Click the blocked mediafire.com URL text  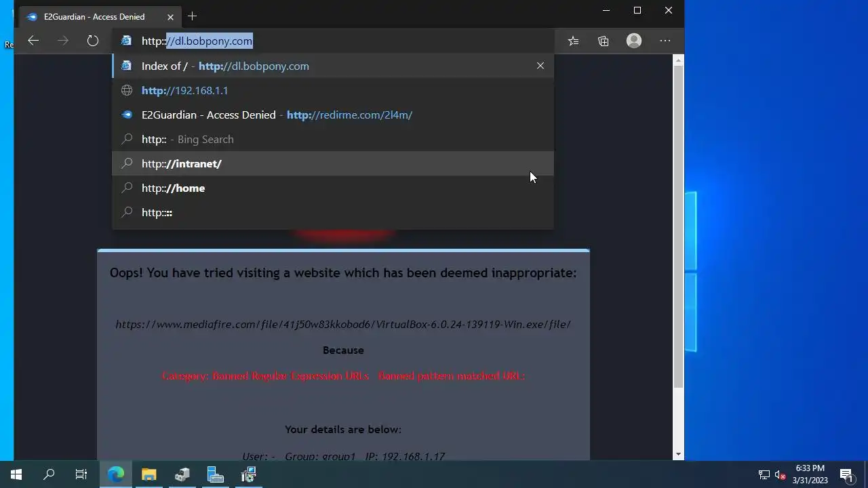[343, 324]
